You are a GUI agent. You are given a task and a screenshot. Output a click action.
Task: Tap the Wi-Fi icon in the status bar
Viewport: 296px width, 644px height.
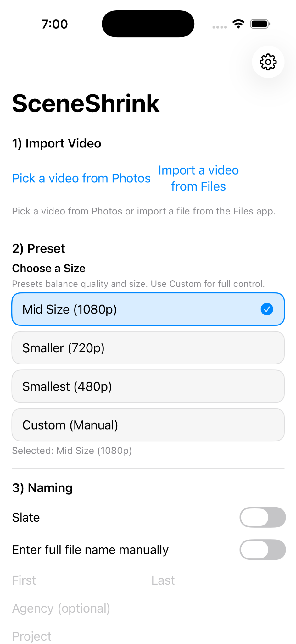click(238, 23)
